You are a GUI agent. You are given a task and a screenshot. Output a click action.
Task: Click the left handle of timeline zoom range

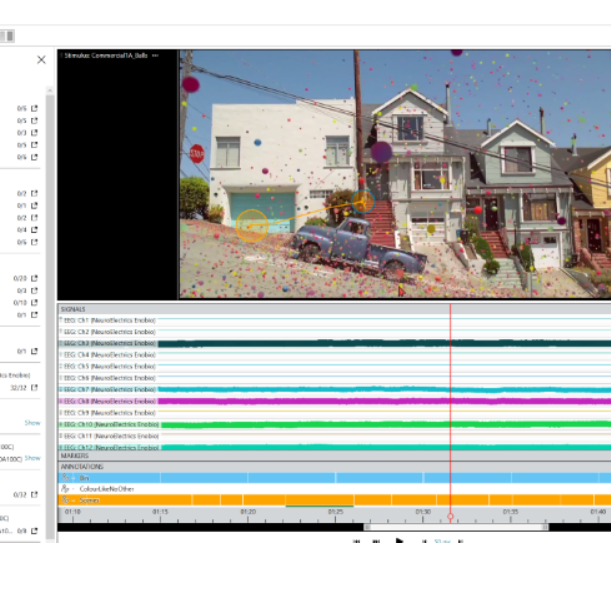click(x=367, y=527)
